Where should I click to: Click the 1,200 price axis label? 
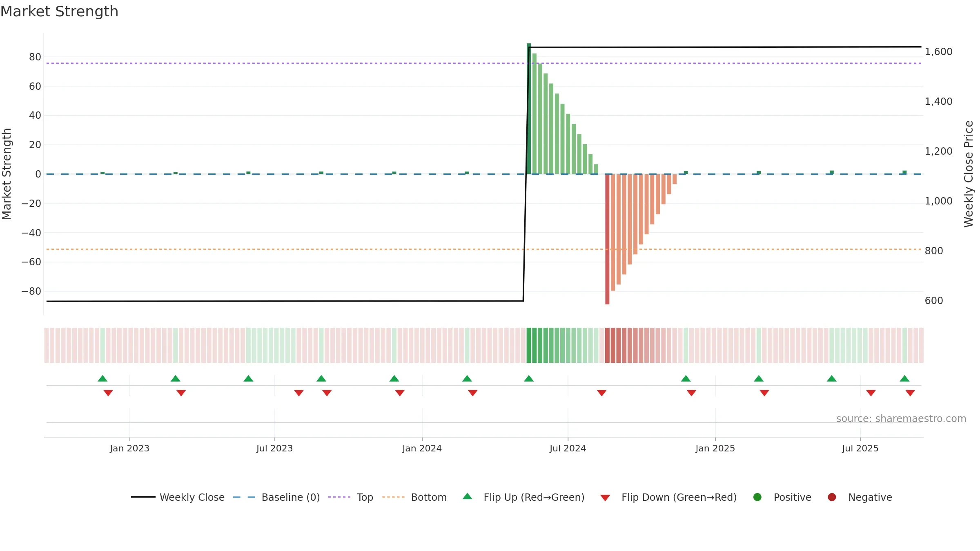click(x=938, y=151)
